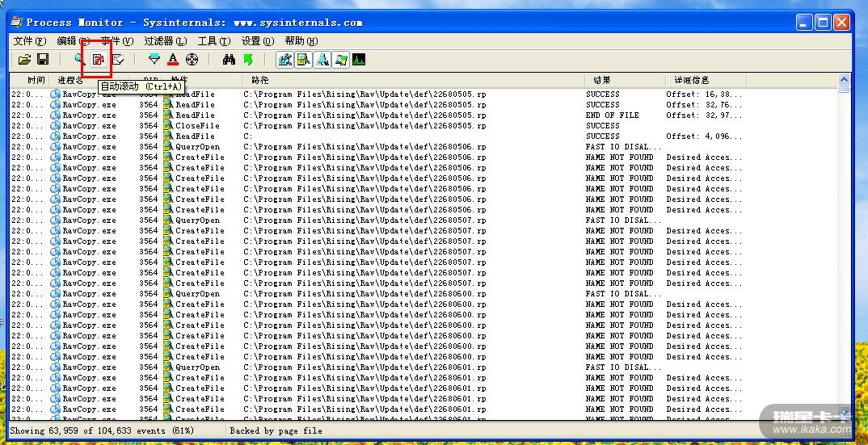
Task: Click the Process Monitor title bar app icon
Action: point(17,22)
